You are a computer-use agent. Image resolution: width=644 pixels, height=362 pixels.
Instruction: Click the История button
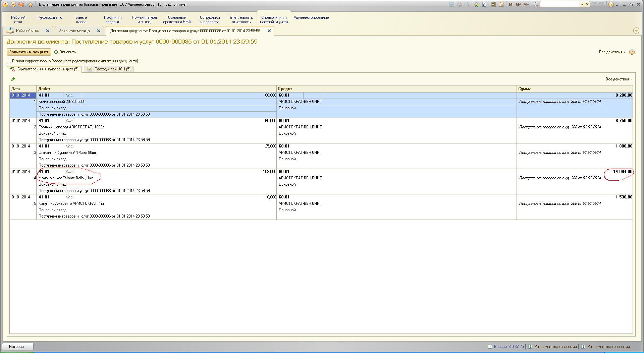(x=17, y=347)
